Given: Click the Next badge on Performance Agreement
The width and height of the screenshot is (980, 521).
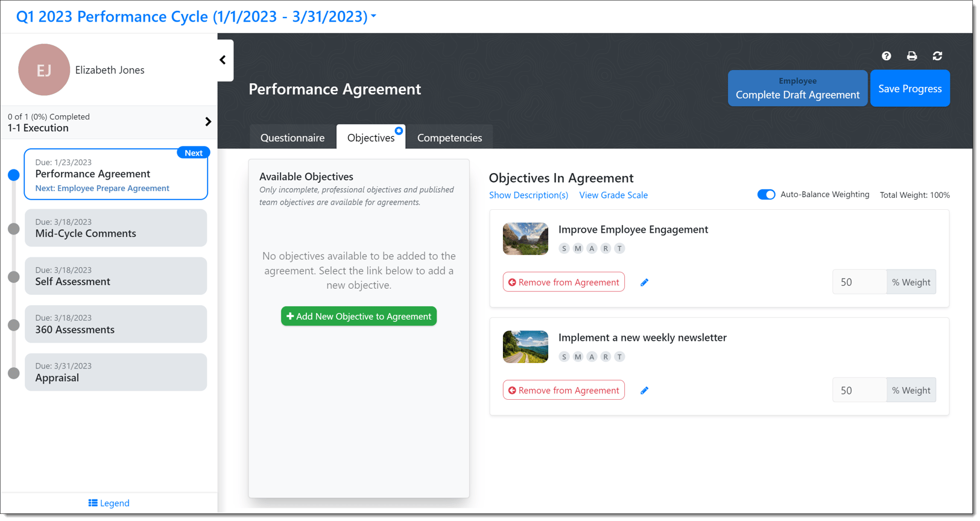Looking at the screenshot, I should [x=193, y=153].
